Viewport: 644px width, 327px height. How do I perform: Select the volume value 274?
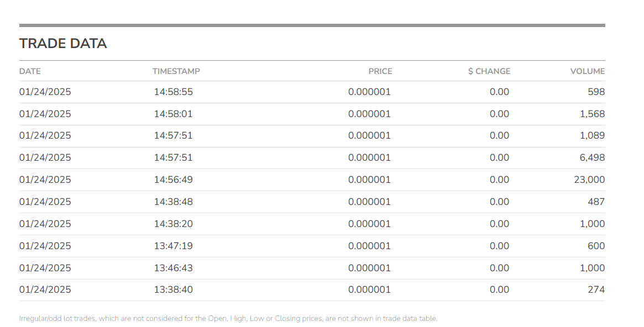[596, 289]
